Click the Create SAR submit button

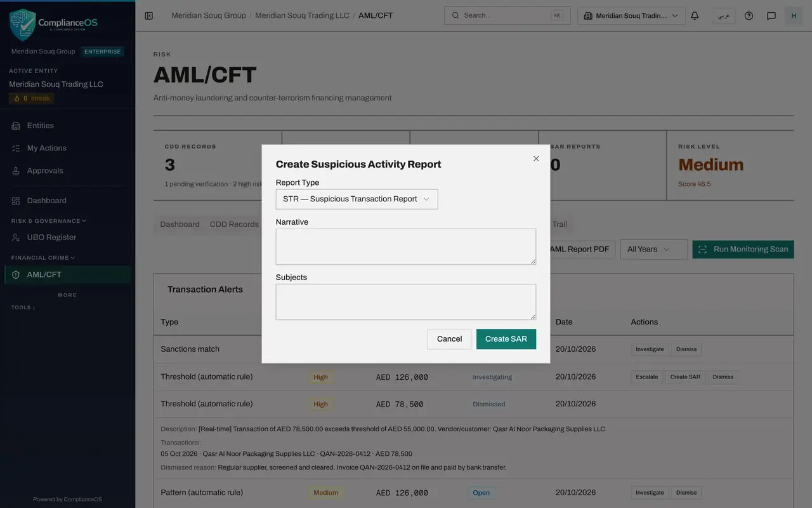tap(506, 339)
